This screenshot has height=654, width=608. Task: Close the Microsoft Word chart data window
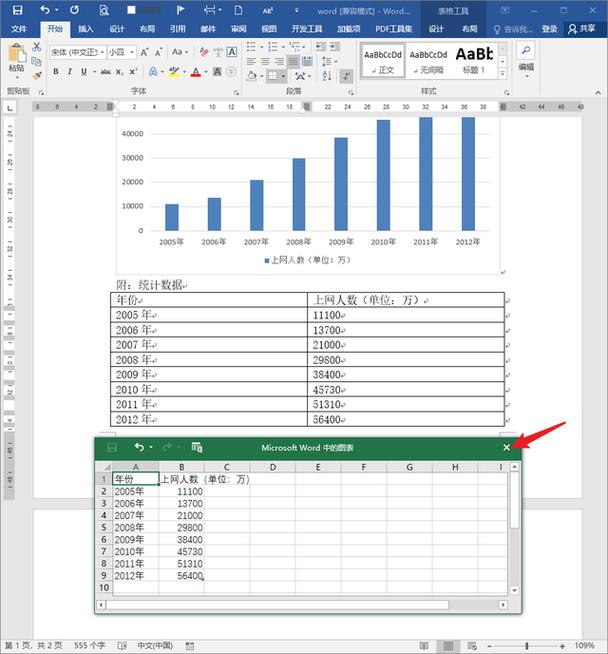pyautogui.click(x=506, y=448)
